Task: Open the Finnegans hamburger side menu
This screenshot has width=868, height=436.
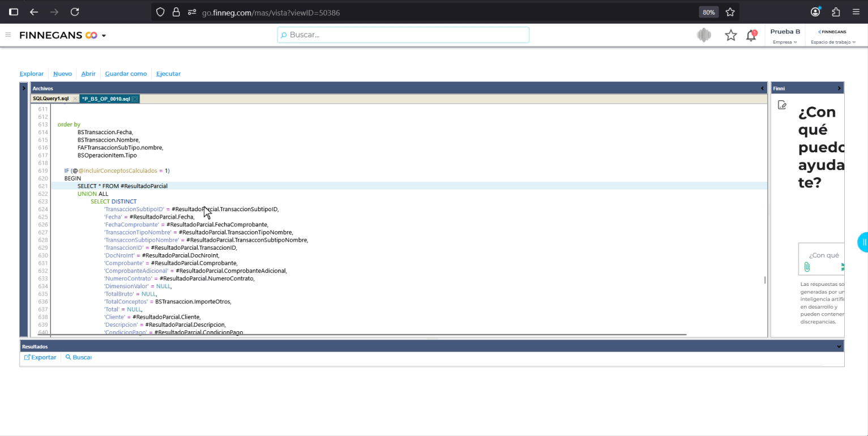Action: coord(8,35)
